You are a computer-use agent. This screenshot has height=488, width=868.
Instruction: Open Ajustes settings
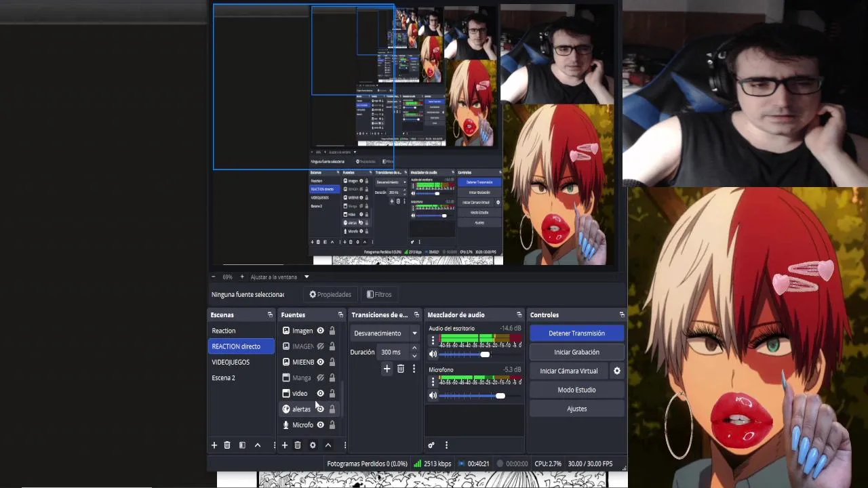point(576,409)
